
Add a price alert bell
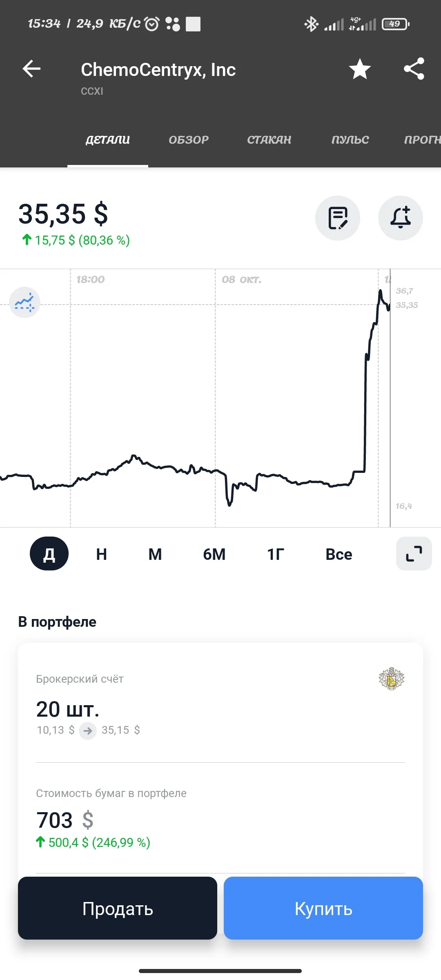tap(401, 218)
